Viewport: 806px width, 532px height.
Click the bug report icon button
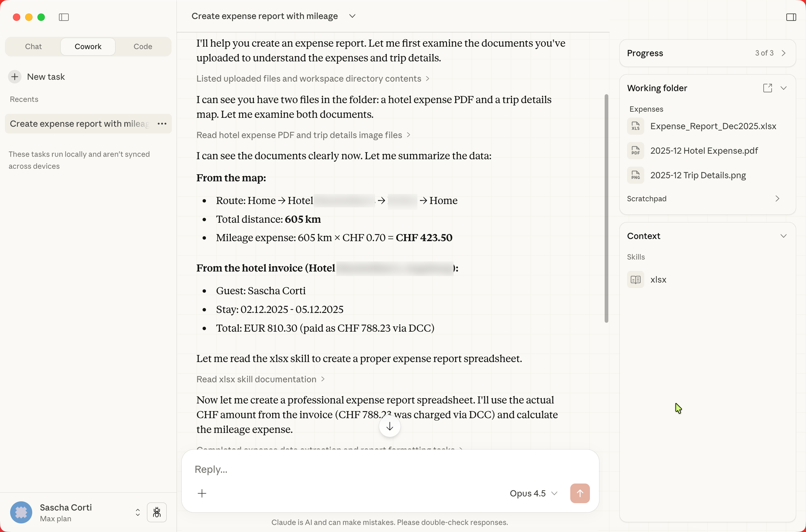pos(157,512)
